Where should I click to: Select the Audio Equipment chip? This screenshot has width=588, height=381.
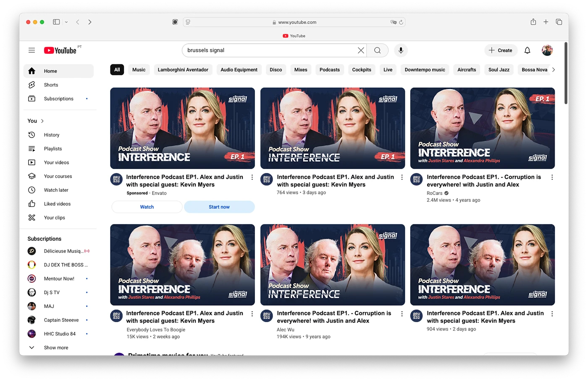[239, 70]
